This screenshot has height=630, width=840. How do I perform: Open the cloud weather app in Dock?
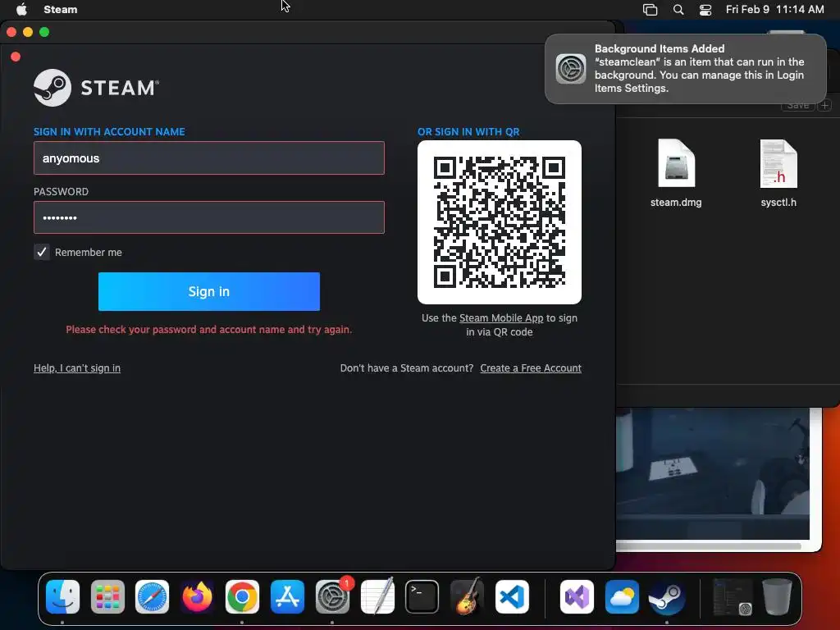[622, 596]
